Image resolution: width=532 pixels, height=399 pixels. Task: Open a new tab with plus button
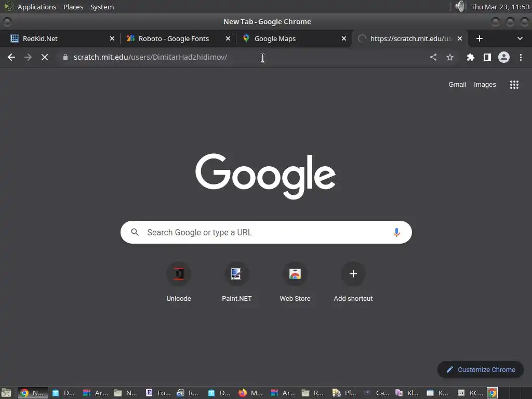[x=480, y=38]
